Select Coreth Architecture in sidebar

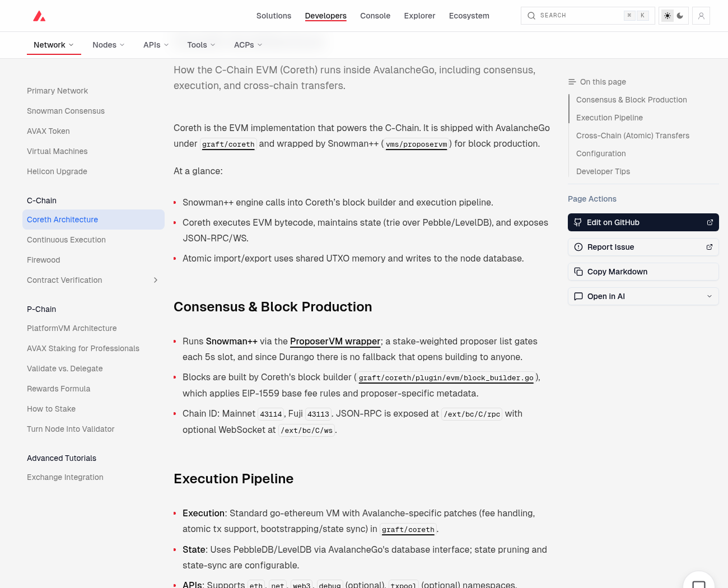(94, 220)
